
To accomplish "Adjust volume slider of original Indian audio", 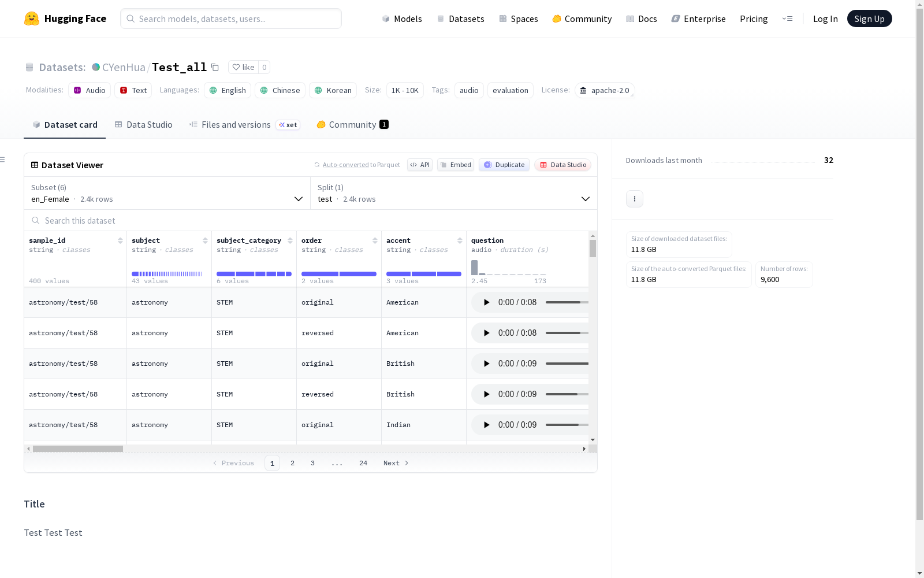I will tap(567, 425).
